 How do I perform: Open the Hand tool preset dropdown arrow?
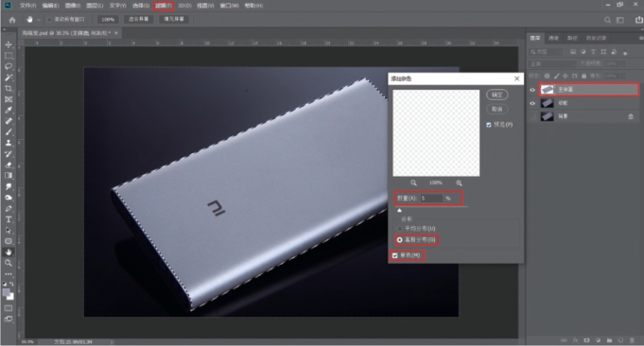point(39,20)
